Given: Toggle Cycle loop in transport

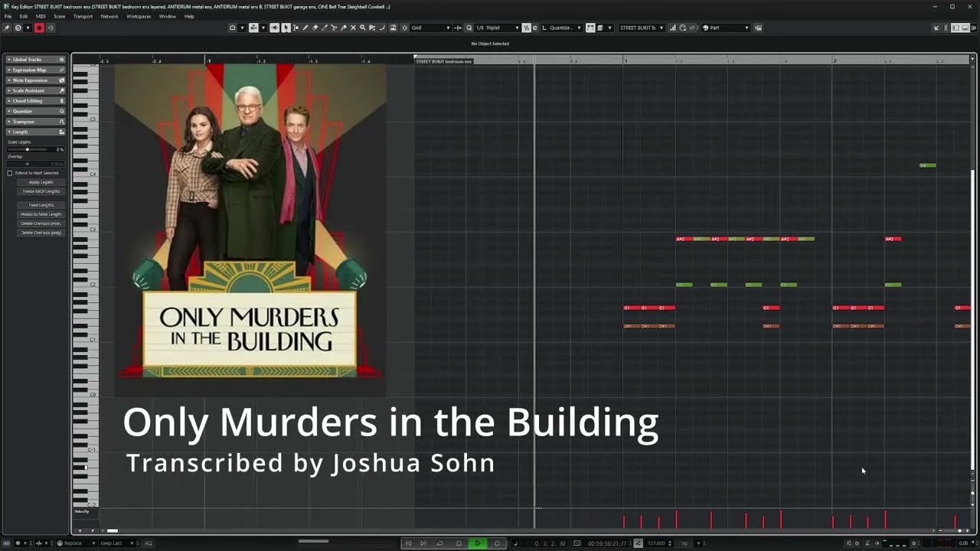Looking at the screenshot, I should pyautogui.click(x=440, y=543).
